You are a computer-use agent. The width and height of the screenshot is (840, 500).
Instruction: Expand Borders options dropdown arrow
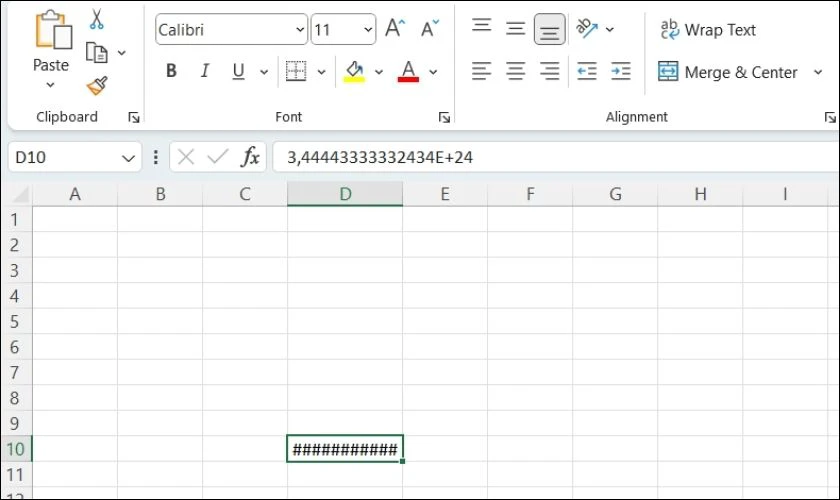[321, 72]
